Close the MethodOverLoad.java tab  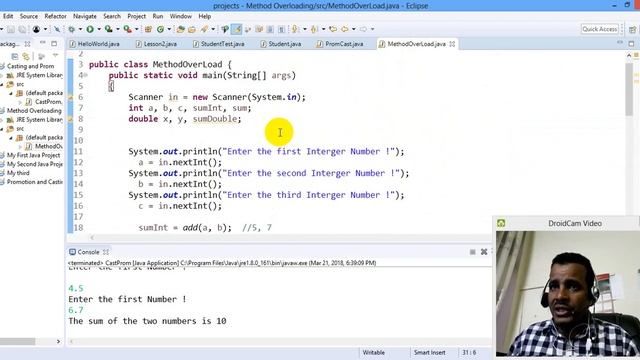[452, 44]
